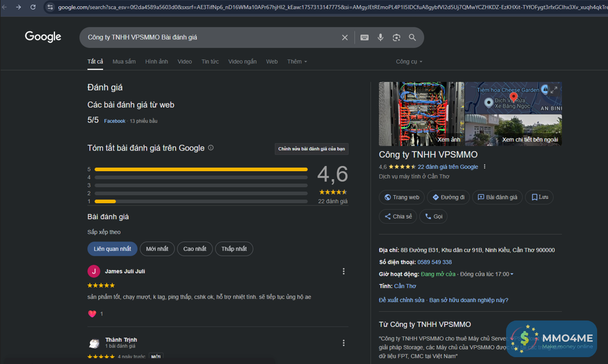The width and height of the screenshot is (608, 364).
Task: Click Chỉnh sửa bài đánh giá của bạn
Action: point(311,149)
